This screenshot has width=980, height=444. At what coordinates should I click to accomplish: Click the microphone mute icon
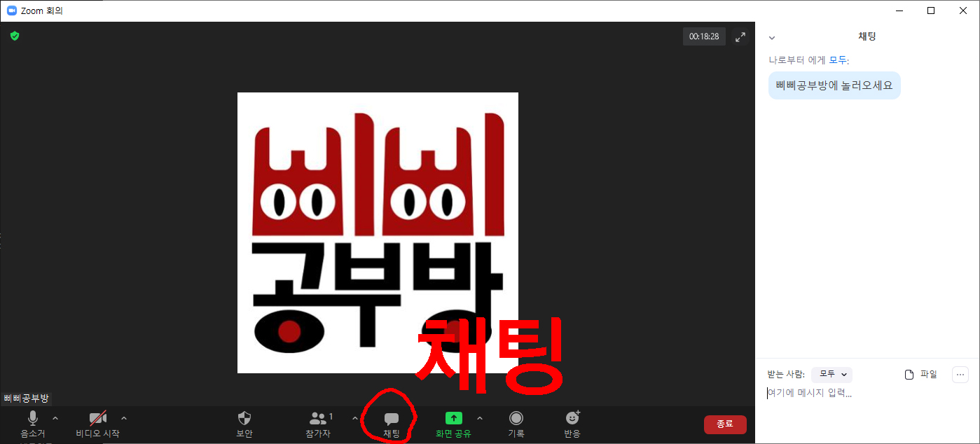(32, 418)
